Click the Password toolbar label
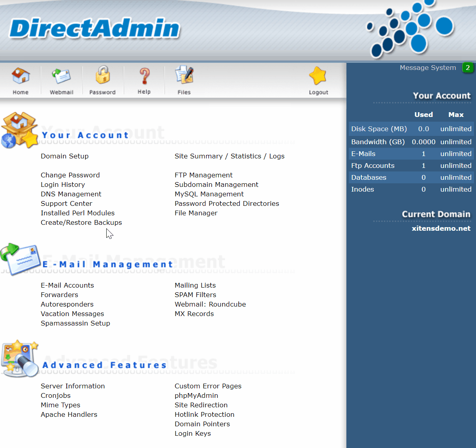Screen dimensions: 476x448 coord(102,92)
